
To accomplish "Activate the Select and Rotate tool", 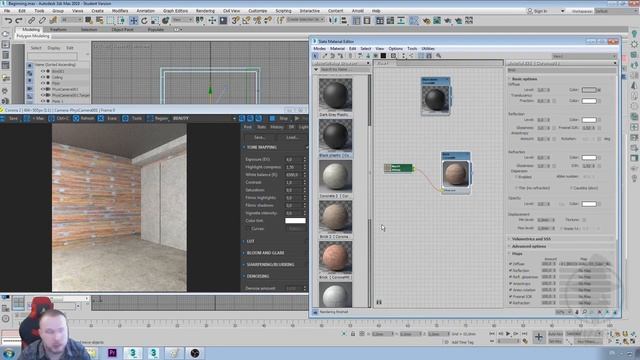I will click(x=144, y=20).
